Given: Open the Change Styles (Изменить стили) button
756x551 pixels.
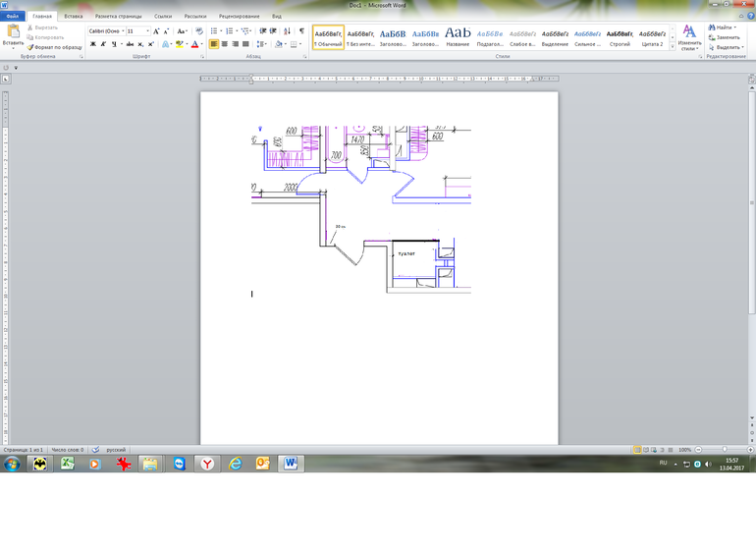Looking at the screenshot, I should pos(689,37).
